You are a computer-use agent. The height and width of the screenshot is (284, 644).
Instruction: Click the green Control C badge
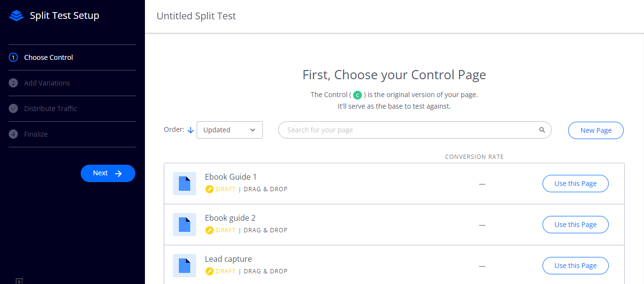pos(358,95)
